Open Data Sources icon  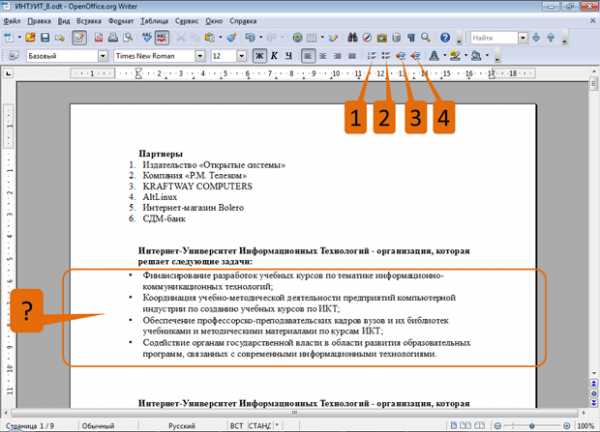396,37
